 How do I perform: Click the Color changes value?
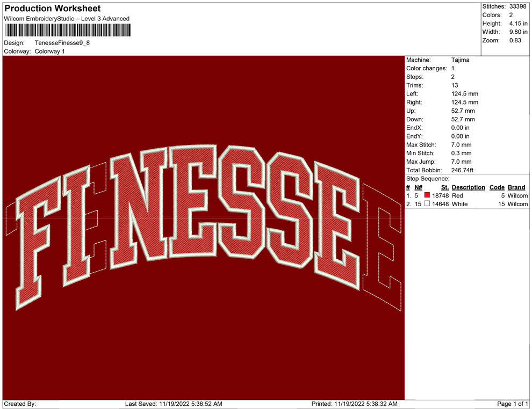(x=452, y=68)
